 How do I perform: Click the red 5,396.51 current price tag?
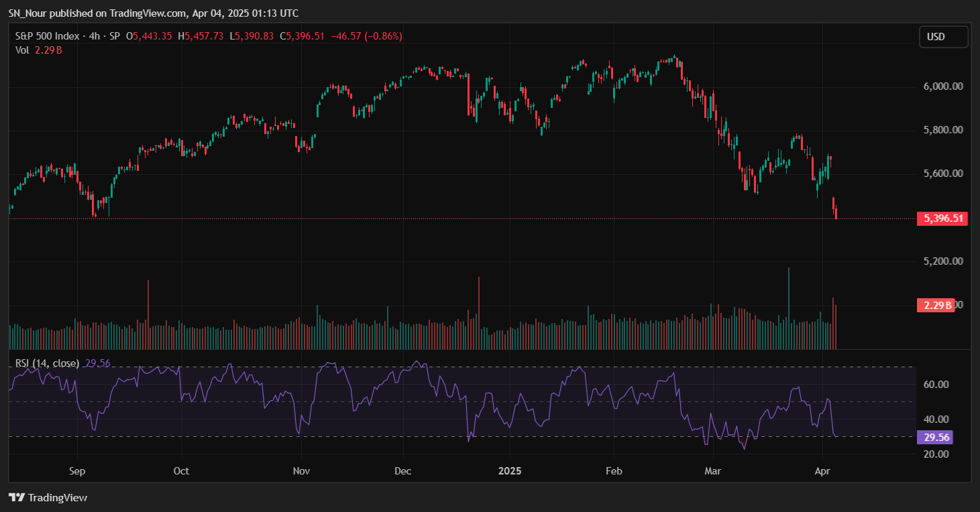click(942, 218)
